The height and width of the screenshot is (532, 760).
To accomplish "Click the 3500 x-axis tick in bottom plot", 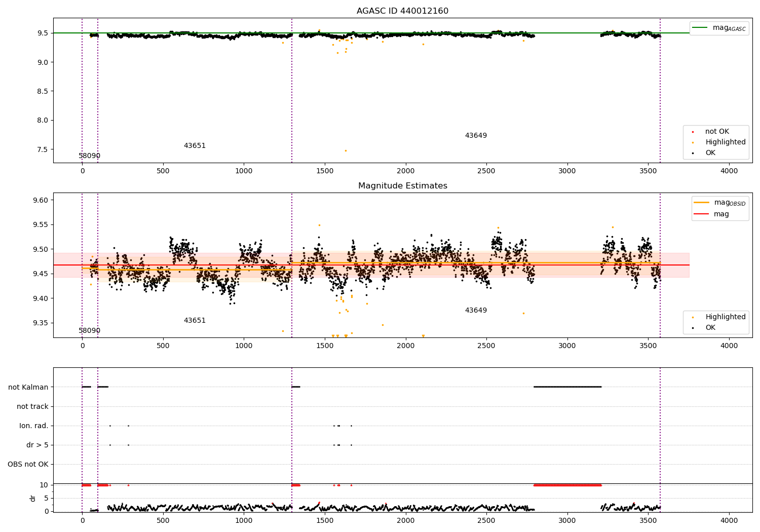I will coord(648,521).
